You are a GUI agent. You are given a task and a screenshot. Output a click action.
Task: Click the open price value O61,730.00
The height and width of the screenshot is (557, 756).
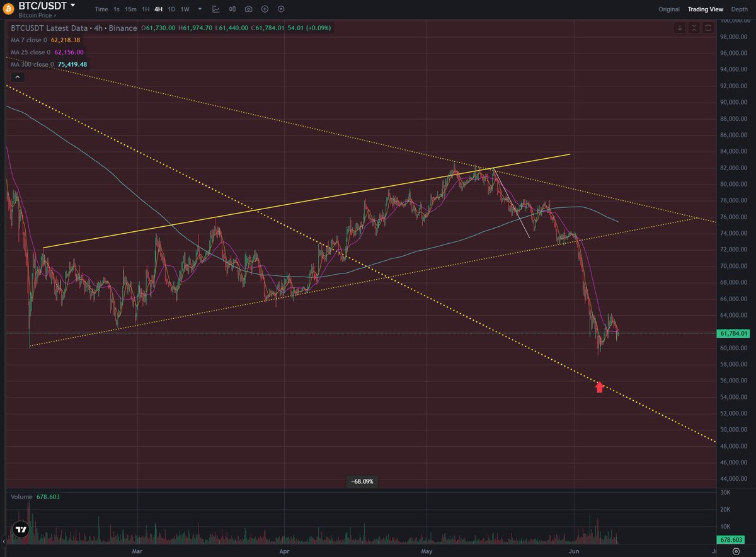(x=159, y=28)
